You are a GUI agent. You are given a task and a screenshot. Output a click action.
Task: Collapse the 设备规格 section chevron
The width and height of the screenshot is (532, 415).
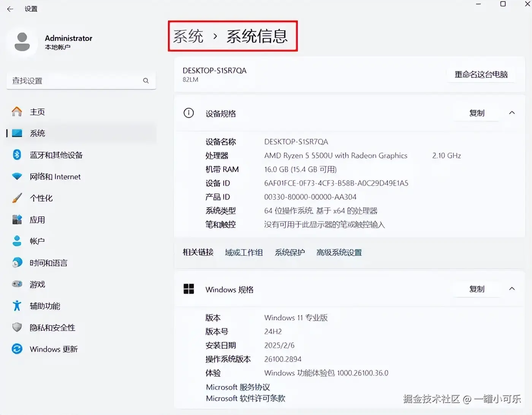(512, 113)
